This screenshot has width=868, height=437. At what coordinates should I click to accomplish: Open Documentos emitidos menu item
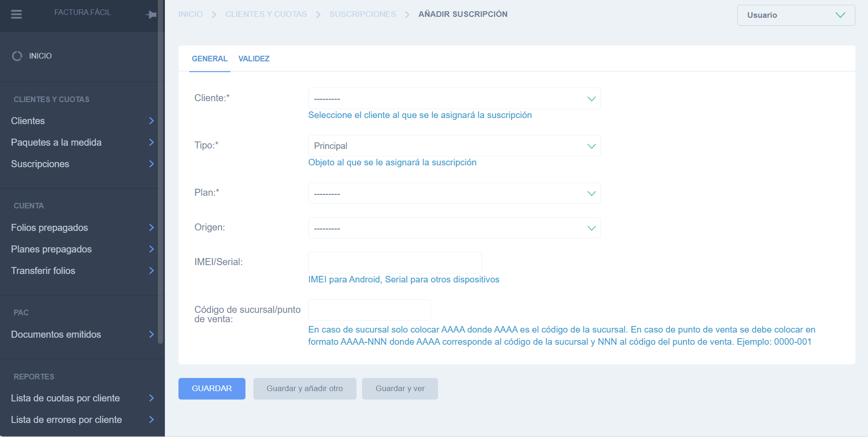tap(56, 334)
